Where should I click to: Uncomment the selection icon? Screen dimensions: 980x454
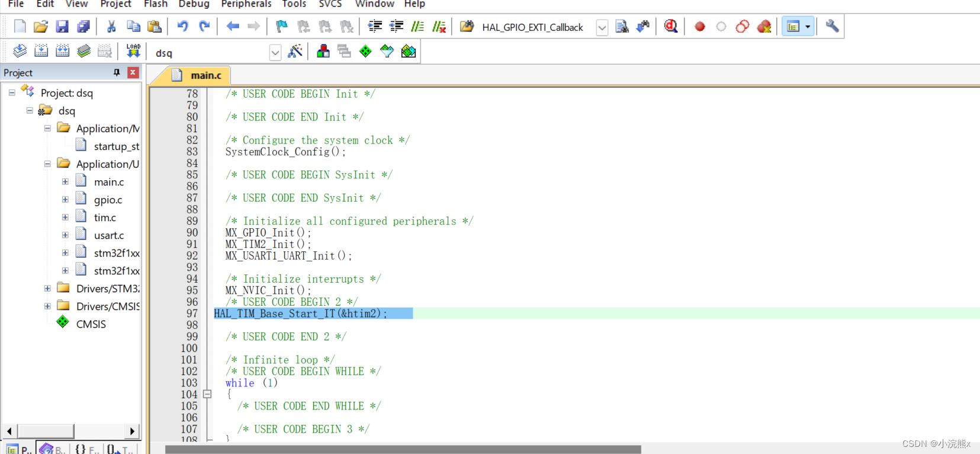439,27
